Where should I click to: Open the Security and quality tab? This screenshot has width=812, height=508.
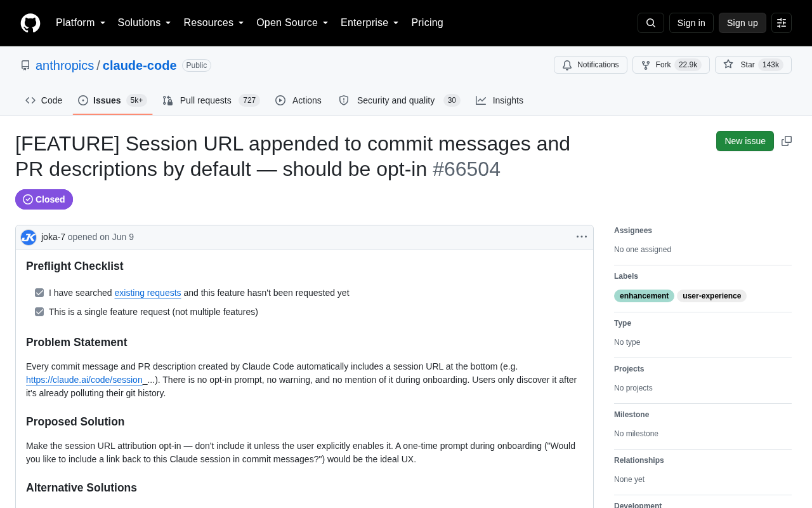(399, 100)
